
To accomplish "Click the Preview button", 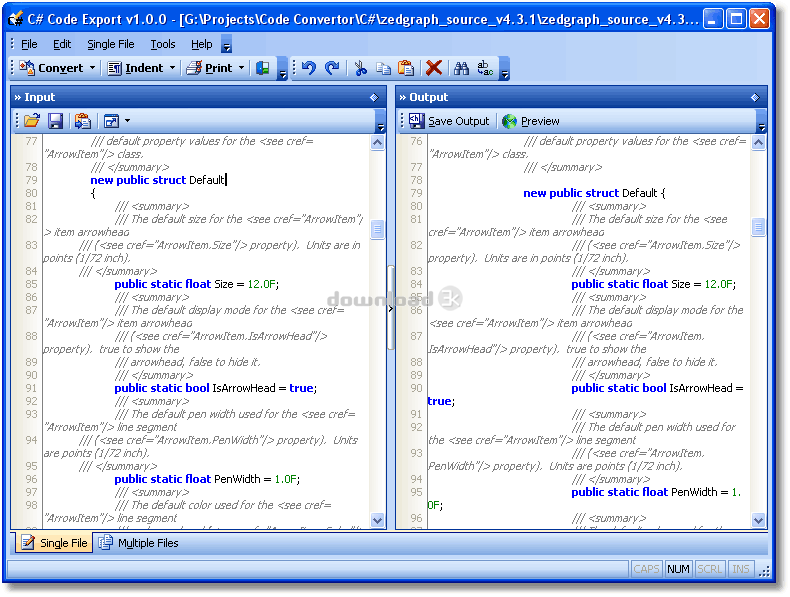I will (531, 121).
